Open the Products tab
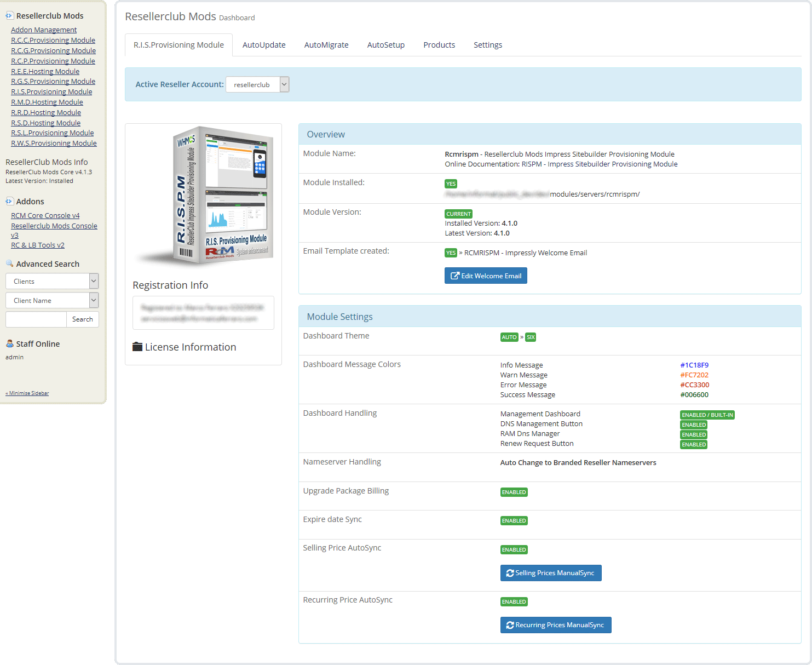This screenshot has height=665, width=812. coord(439,45)
